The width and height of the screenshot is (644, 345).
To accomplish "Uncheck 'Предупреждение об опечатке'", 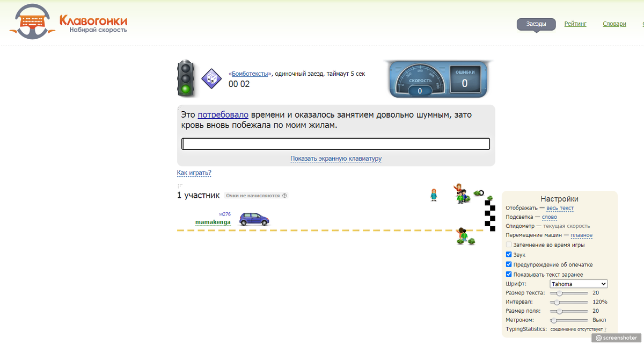I will (x=509, y=264).
